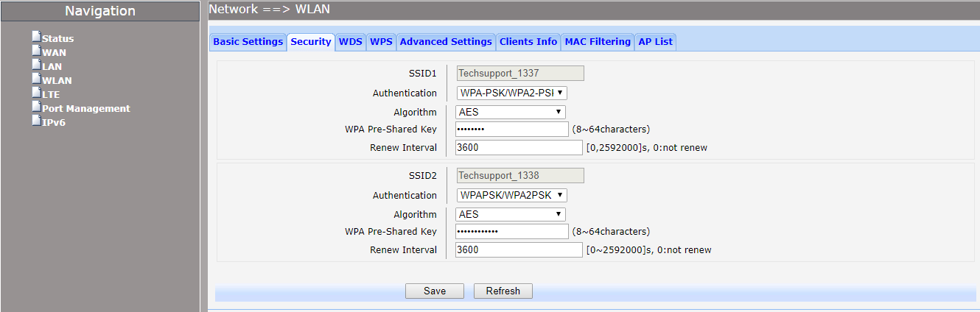
Task: Go to MAC Filtering tab
Action: [x=598, y=42]
